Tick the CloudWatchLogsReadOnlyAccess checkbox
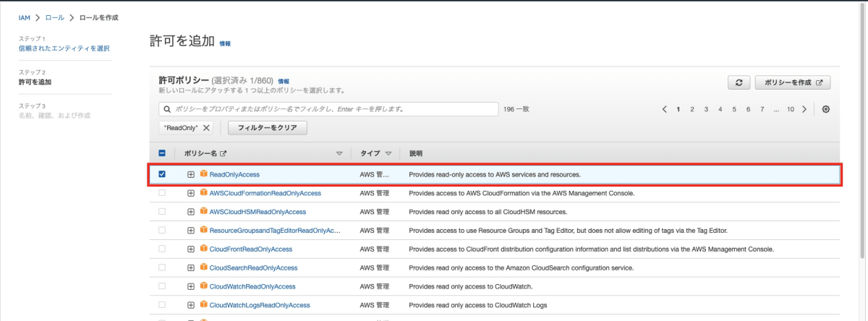This screenshot has width=868, height=321. [162, 305]
